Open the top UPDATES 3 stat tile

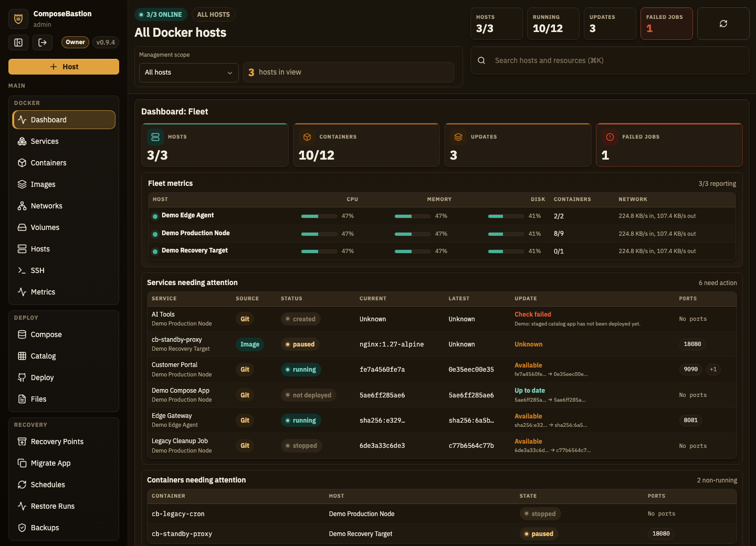point(610,24)
